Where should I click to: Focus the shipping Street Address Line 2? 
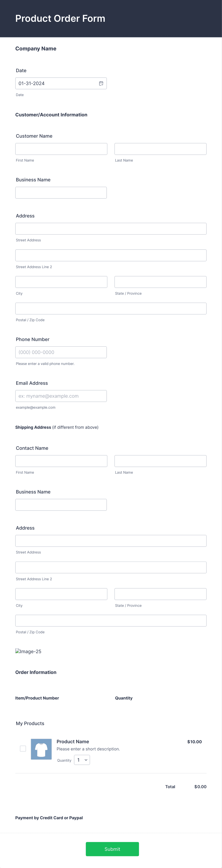(111, 567)
